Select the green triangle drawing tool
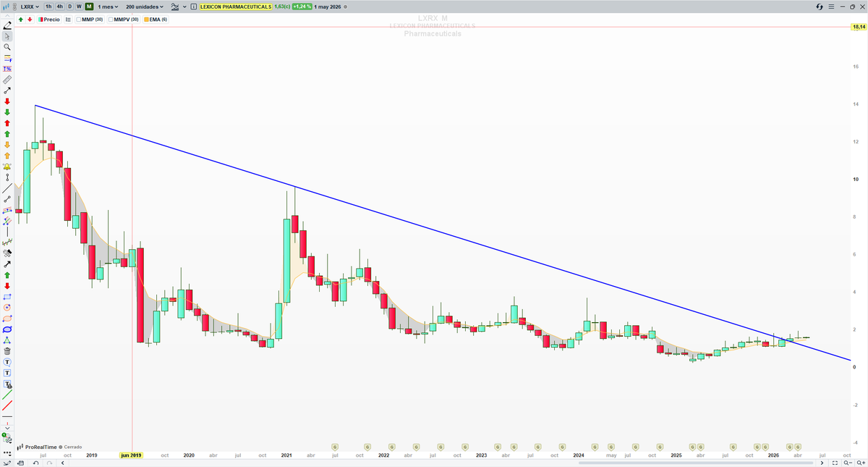 tap(7, 340)
